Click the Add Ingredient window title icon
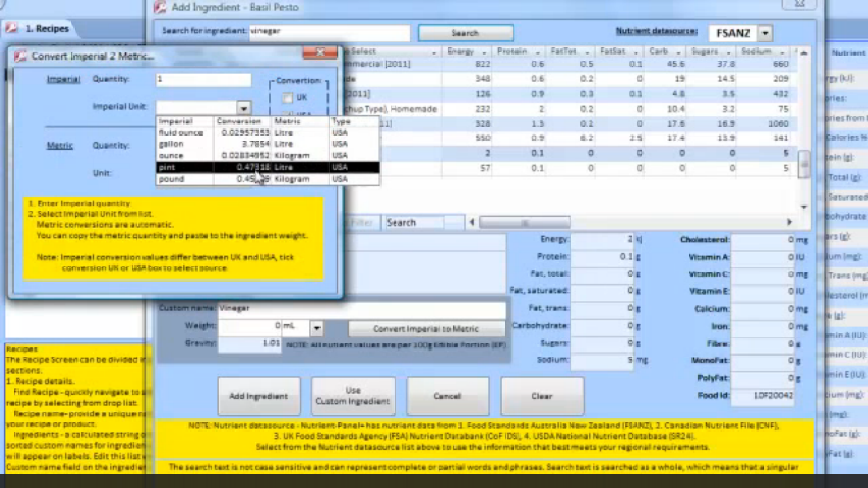The image size is (868, 488). (x=160, y=7)
